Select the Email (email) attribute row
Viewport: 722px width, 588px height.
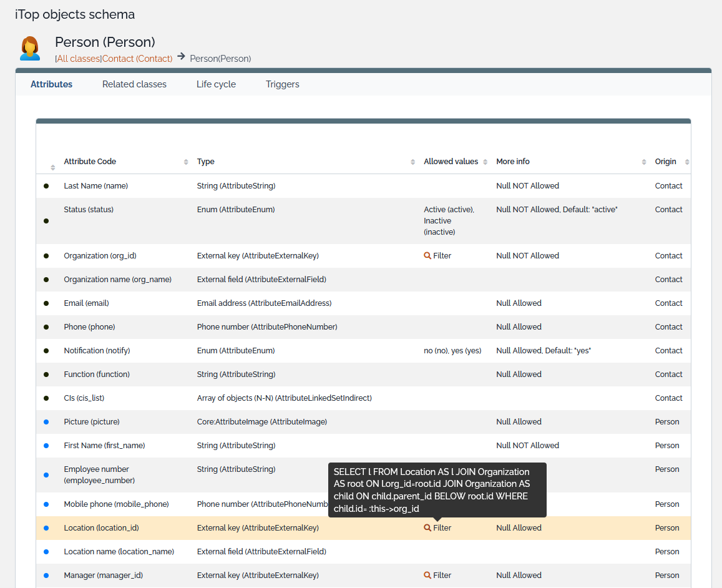tap(86, 303)
